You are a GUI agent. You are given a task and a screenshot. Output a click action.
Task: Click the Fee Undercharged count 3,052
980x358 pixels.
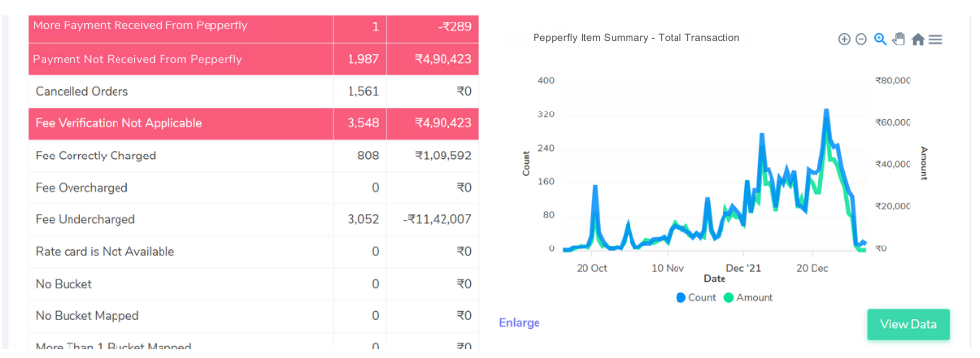pos(363,220)
